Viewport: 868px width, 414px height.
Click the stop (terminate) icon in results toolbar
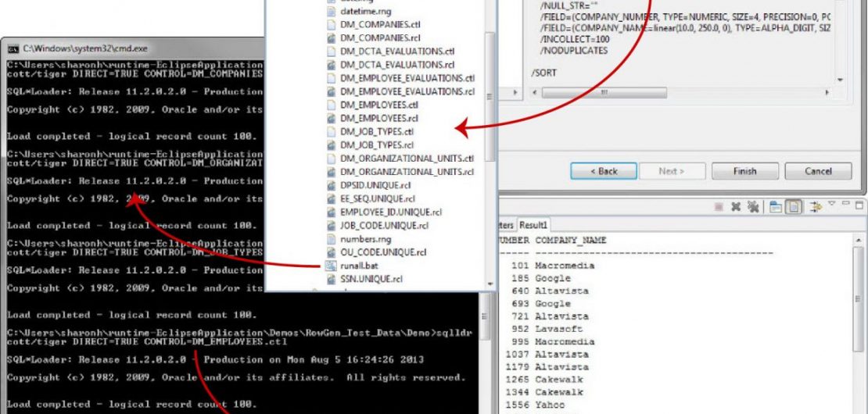[x=719, y=206]
